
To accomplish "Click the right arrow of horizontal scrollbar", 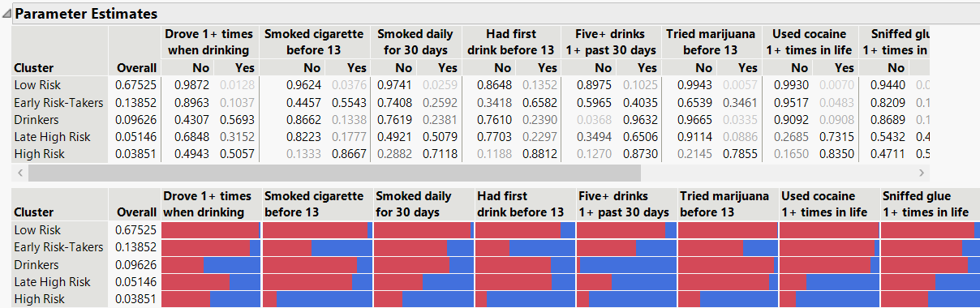I will (x=921, y=173).
